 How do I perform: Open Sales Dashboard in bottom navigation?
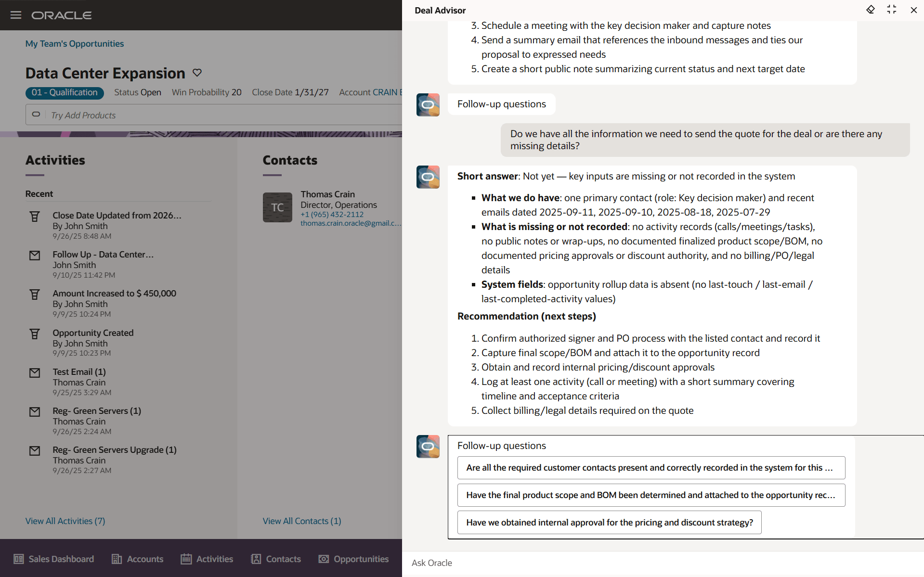pyautogui.click(x=54, y=559)
